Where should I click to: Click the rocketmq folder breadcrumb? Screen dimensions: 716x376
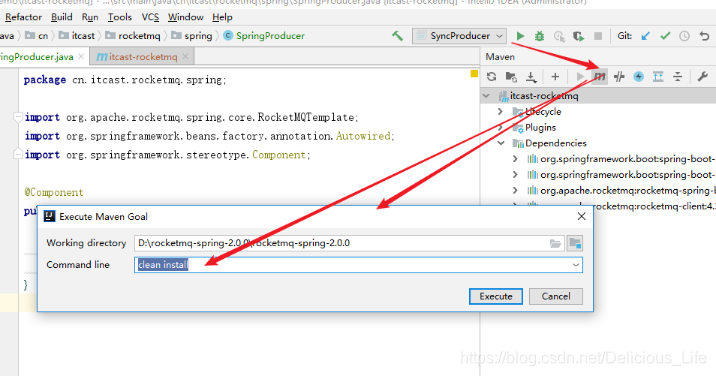(133, 36)
